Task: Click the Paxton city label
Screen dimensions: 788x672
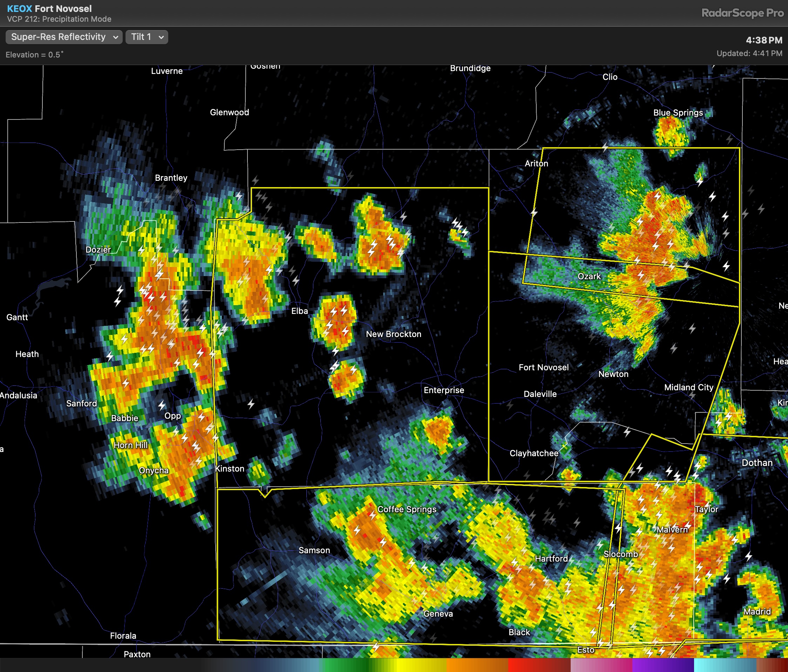Action: 137,654
